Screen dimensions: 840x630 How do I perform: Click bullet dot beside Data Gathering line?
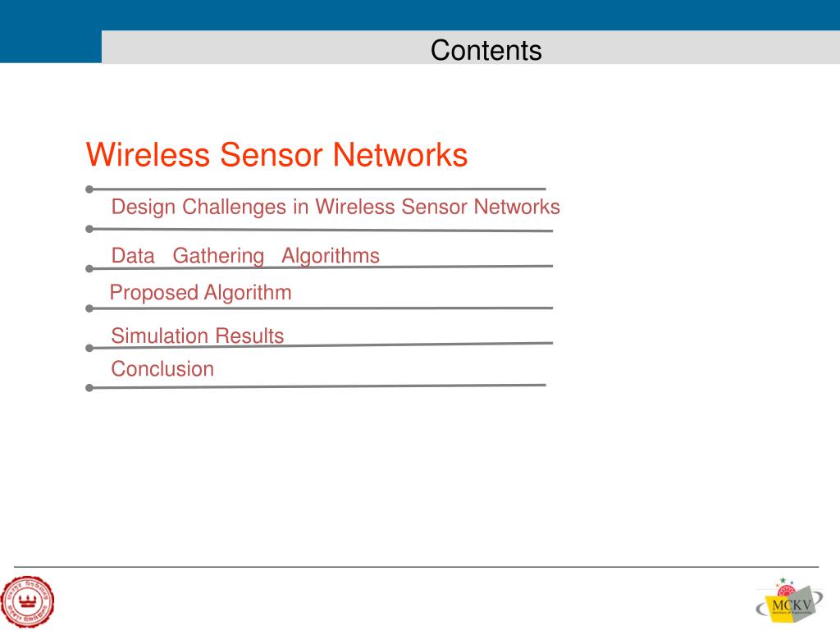pos(89,268)
